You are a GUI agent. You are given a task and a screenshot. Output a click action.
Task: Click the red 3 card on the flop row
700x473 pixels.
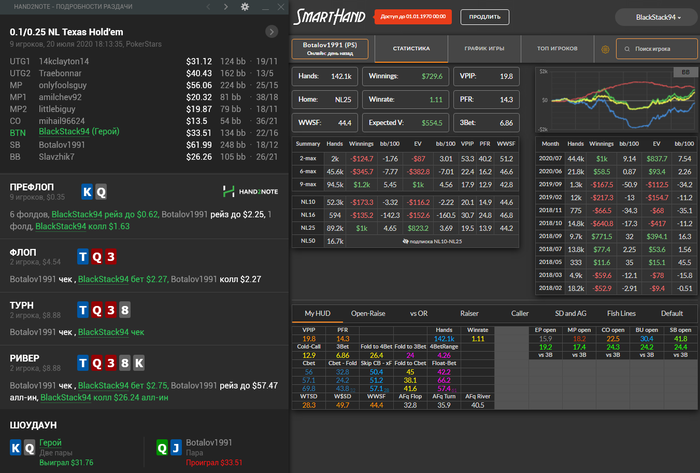(x=111, y=257)
